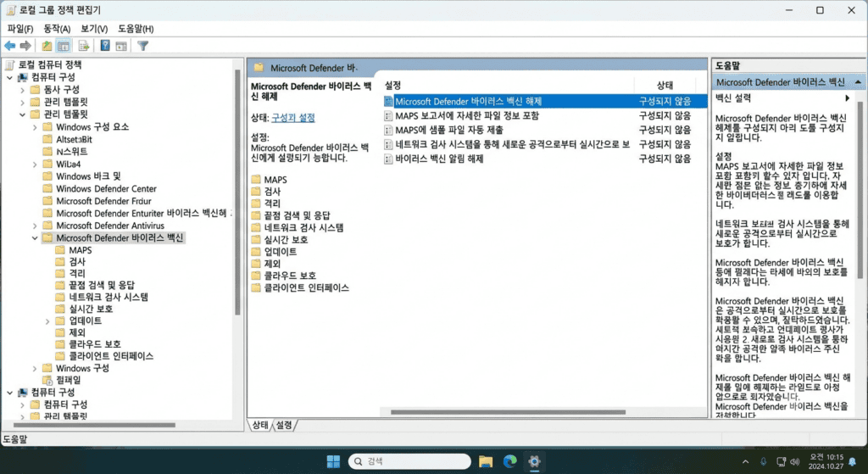The width and height of the screenshot is (868, 474).
Task: Expand the Microsoft Defender Antivirus tree node
Action: click(35, 226)
